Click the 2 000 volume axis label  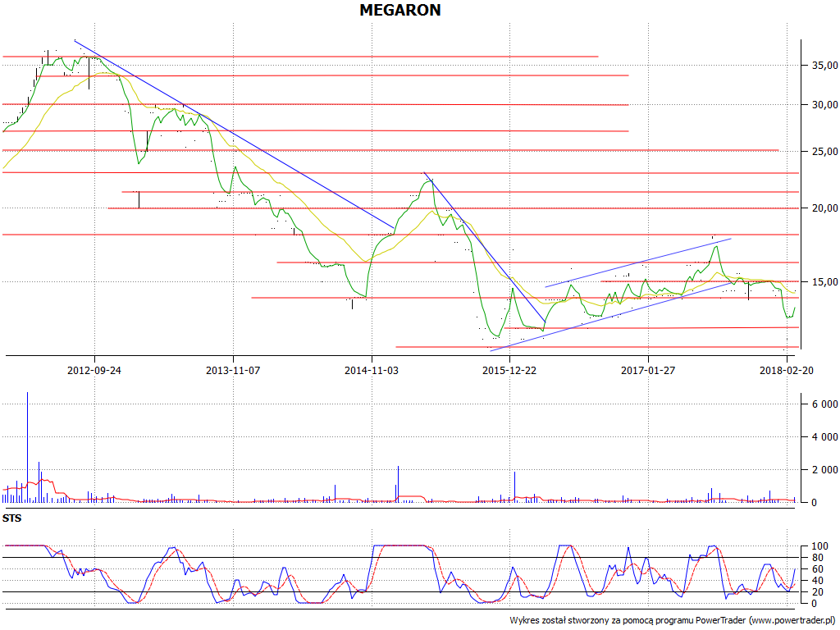(825, 470)
